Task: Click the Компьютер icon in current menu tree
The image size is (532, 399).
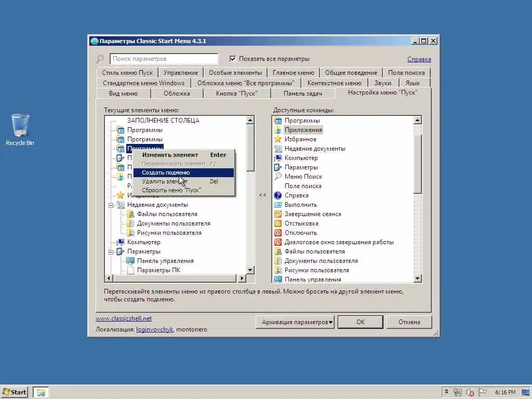Action: click(x=121, y=242)
